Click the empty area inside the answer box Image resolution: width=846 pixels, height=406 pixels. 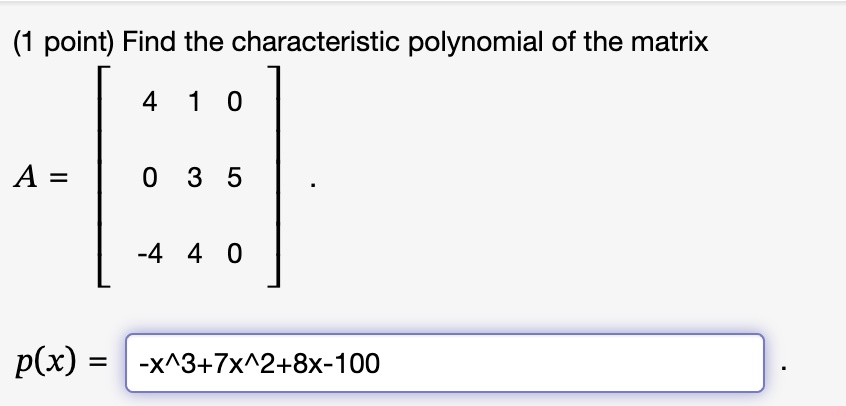[572, 363]
